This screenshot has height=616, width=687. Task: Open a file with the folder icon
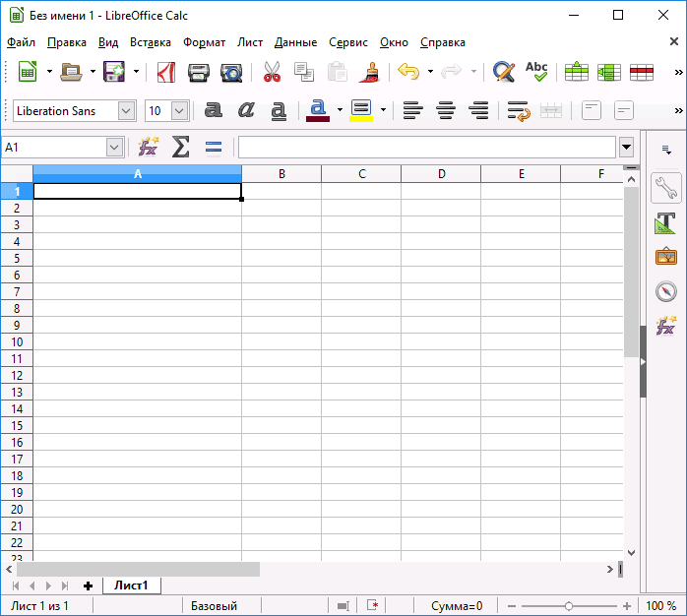coord(71,72)
